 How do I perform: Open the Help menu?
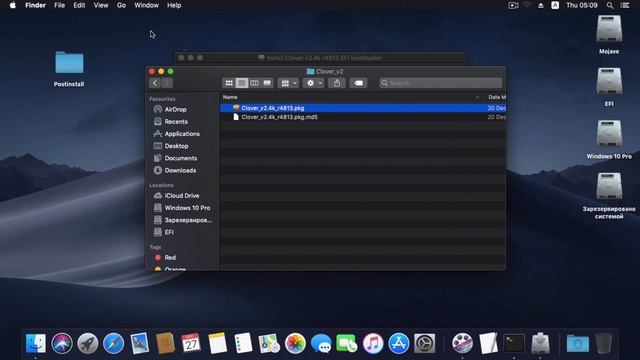174,5
